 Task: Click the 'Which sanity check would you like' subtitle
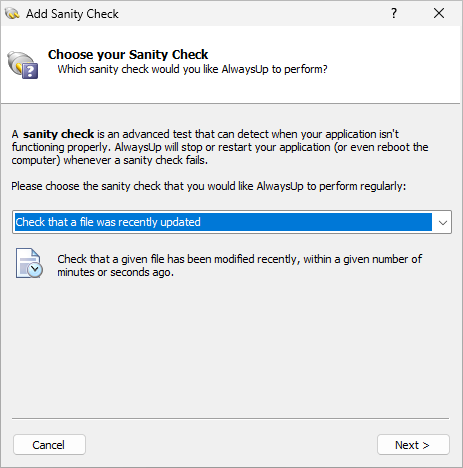(x=192, y=69)
